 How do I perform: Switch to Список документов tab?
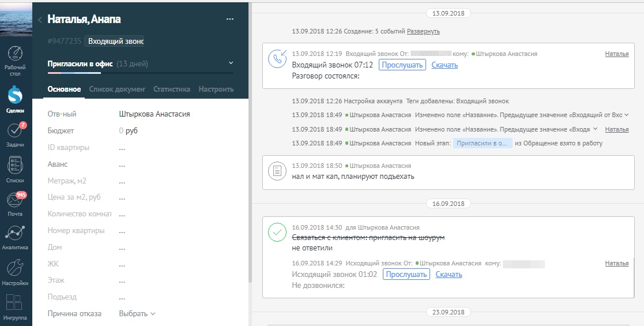(117, 89)
